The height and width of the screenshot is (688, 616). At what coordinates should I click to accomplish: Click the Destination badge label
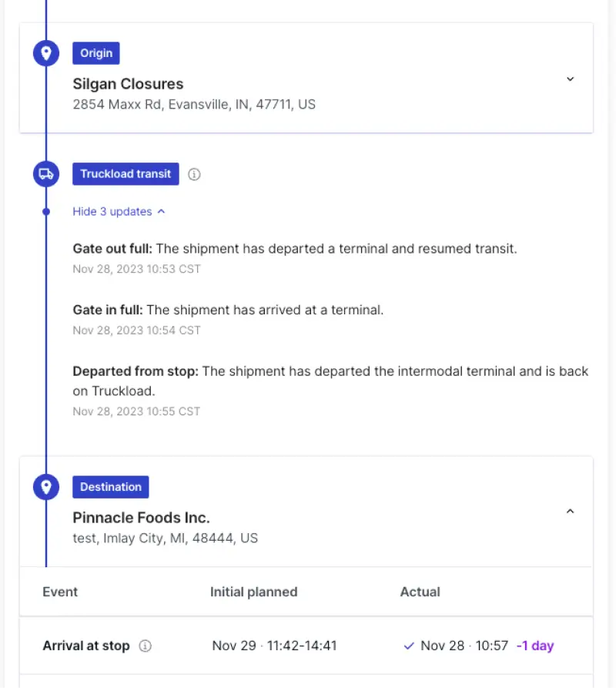point(111,487)
